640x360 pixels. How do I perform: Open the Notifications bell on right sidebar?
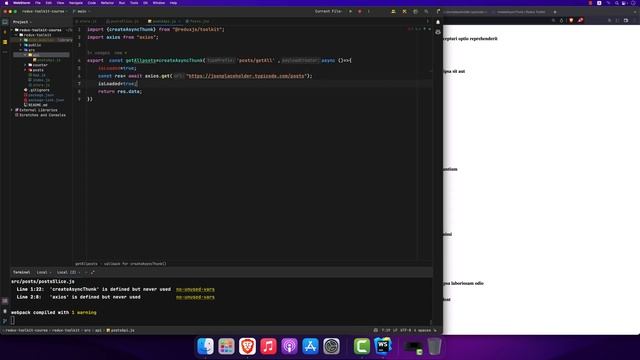tap(438, 22)
